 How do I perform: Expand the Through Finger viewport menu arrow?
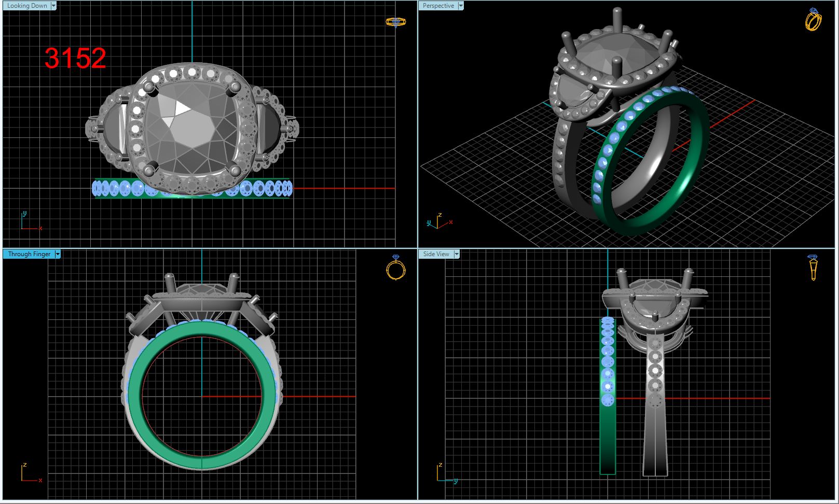coord(58,254)
